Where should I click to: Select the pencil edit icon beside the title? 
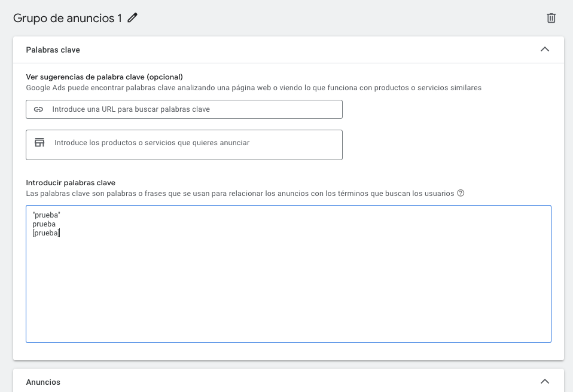(x=132, y=18)
